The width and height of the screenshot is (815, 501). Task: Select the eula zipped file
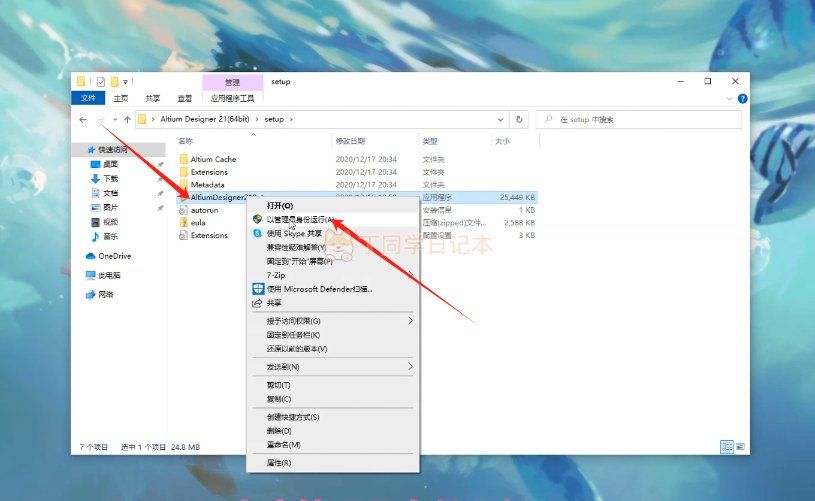198,222
